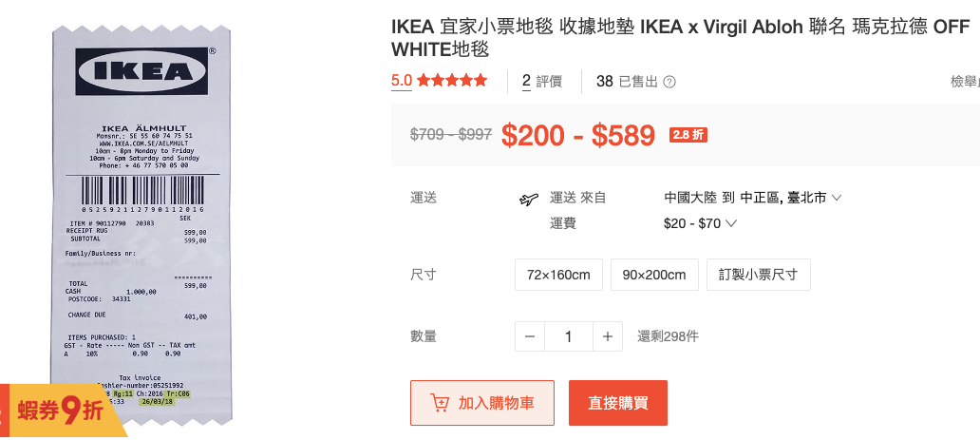
Task: Open the 5.0 rating score link
Action: click(402, 81)
